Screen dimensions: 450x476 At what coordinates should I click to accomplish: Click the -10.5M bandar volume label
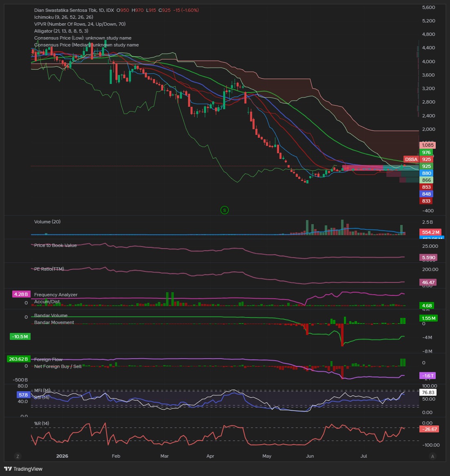(x=20, y=337)
